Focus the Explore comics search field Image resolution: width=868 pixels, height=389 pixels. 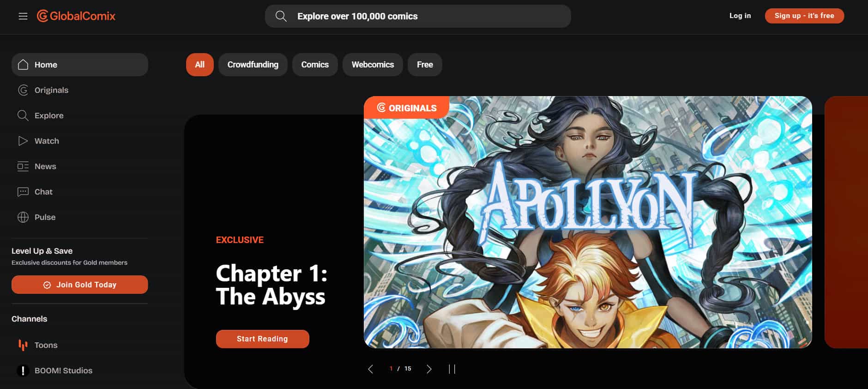(418, 16)
